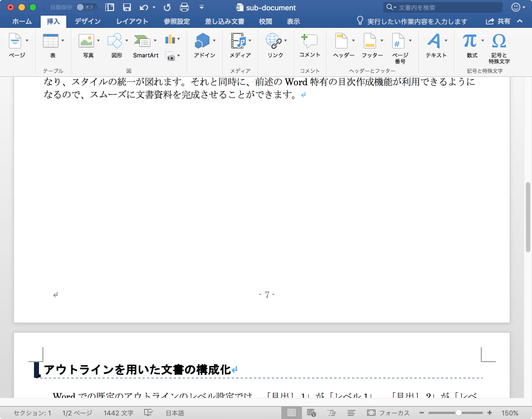Click the vertical scrollbar thumb

[x=528, y=217]
